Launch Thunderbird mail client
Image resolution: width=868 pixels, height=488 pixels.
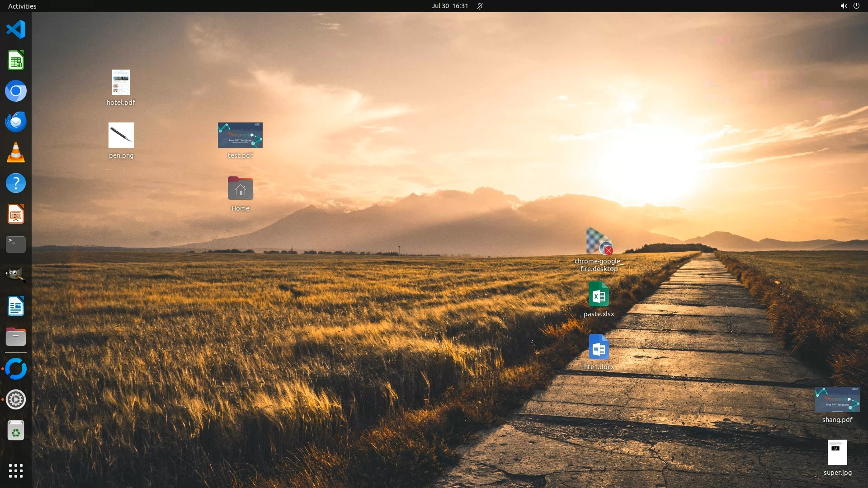(16, 122)
